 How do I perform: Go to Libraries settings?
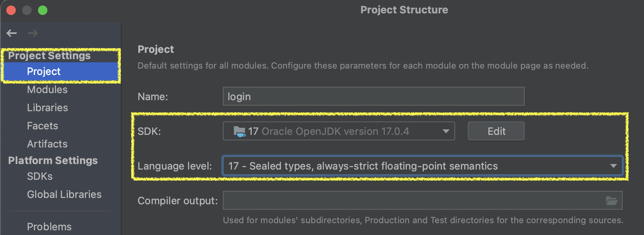point(47,108)
